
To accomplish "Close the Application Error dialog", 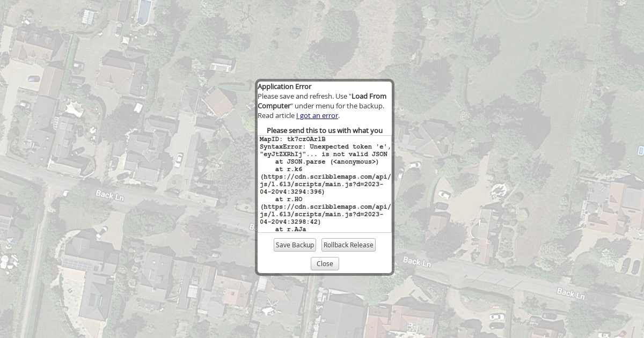I will pos(325,263).
